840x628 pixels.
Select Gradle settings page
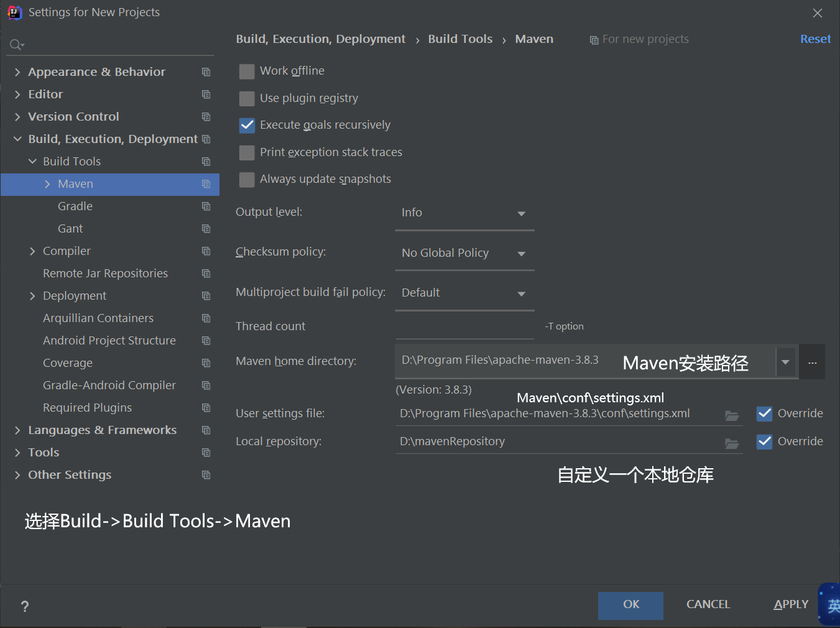point(75,206)
